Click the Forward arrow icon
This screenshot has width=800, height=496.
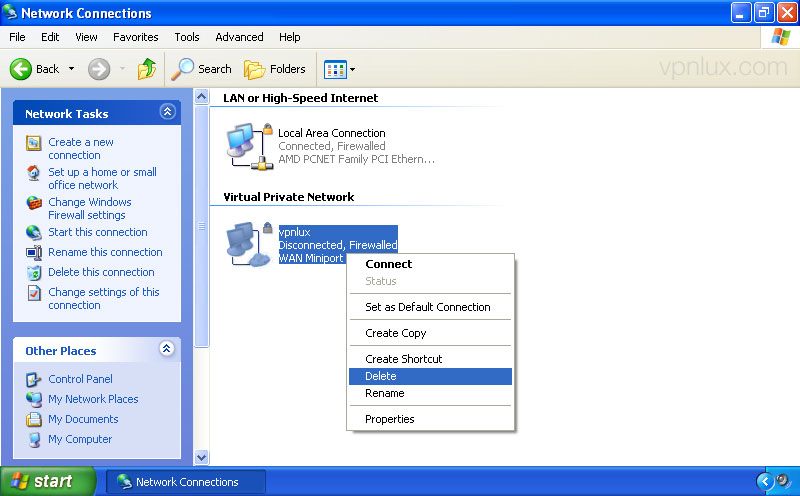pos(99,69)
